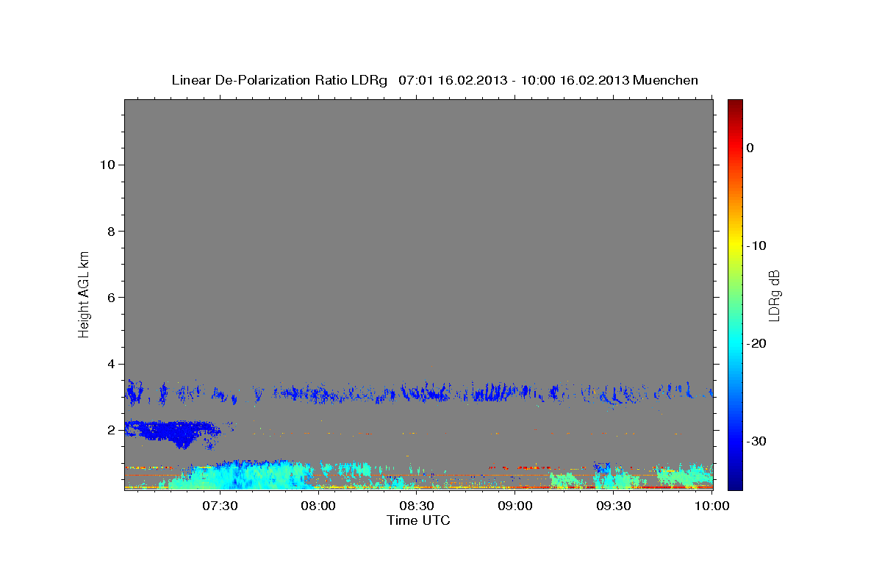Image resolution: width=882 pixels, height=588 pixels.
Task: Click the plot title 'Linear De-Polarization Ratio LDRg'
Action: [279, 80]
